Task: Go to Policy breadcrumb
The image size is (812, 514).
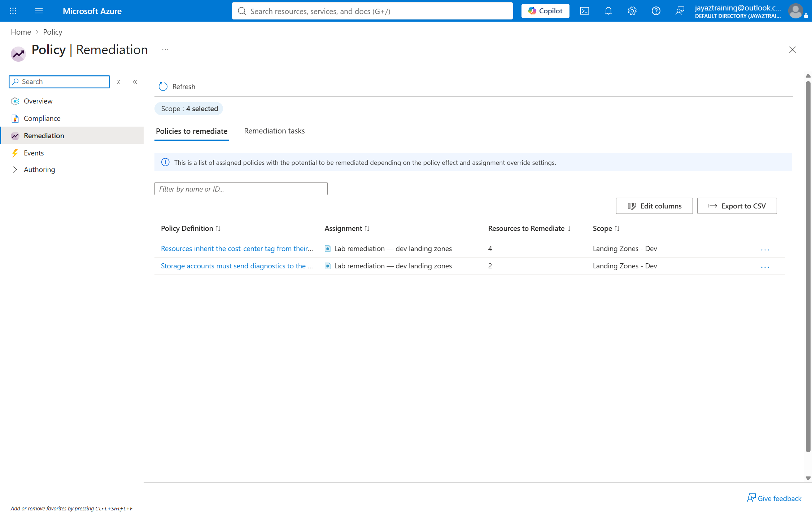Action: tap(53, 32)
